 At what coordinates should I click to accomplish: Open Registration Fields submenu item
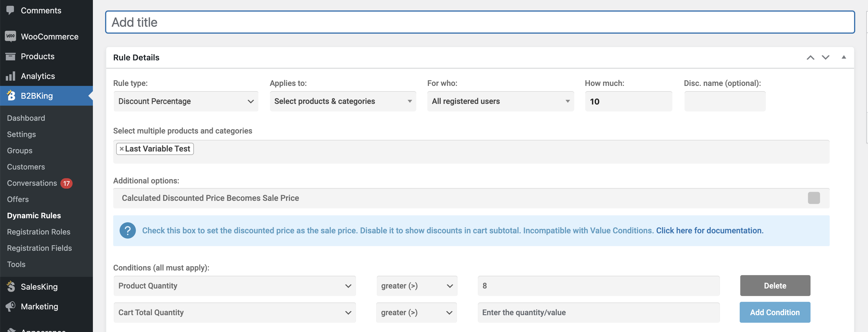(39, 248)
